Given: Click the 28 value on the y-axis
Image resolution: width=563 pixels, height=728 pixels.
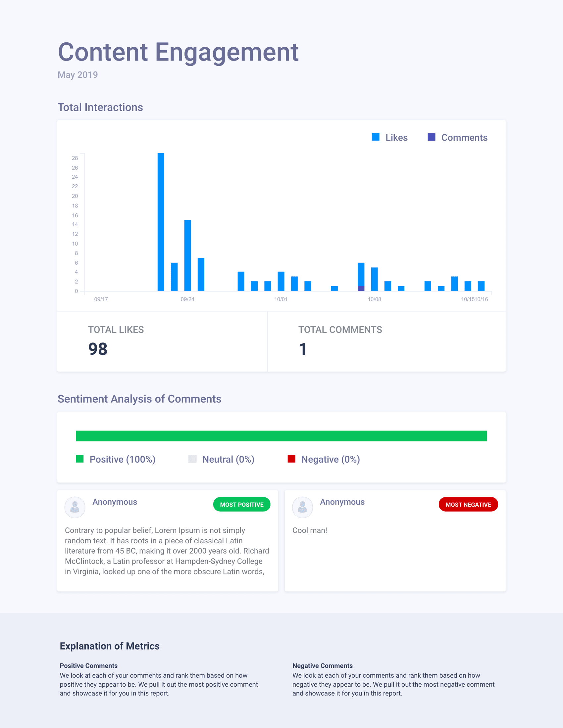Looking at the screenshot, I should (x=75, y=158).
